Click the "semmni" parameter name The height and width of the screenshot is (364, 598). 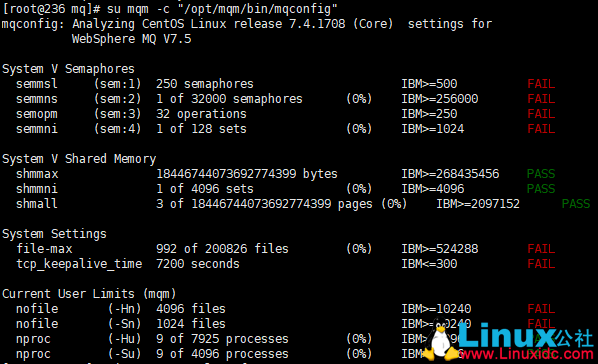coord(37,129)
